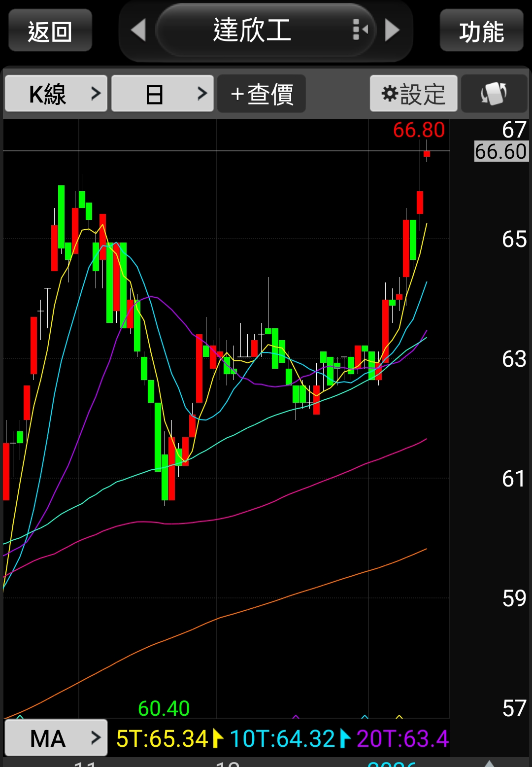
Task: Expand the K線 chart type selector
Action: pyautogui.click(x=56, y=94)
